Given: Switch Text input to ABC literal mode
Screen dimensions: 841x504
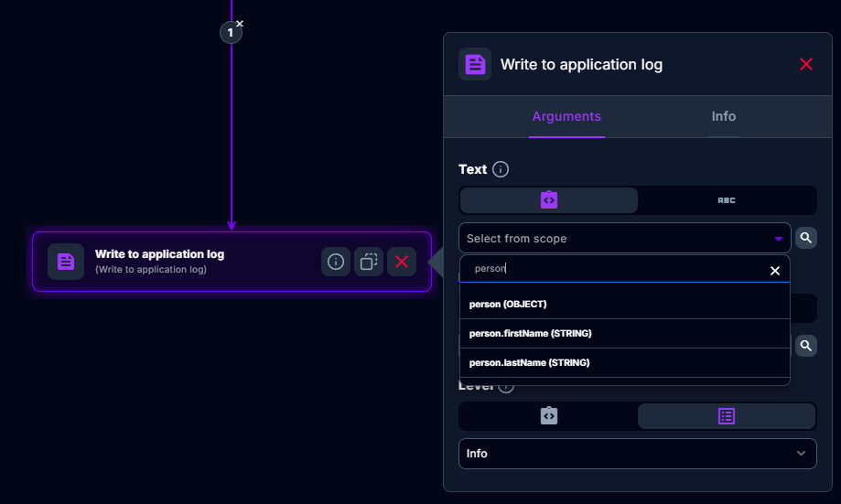Looking at the screenshot, I should pyautogui.click(x=727, y=200).
